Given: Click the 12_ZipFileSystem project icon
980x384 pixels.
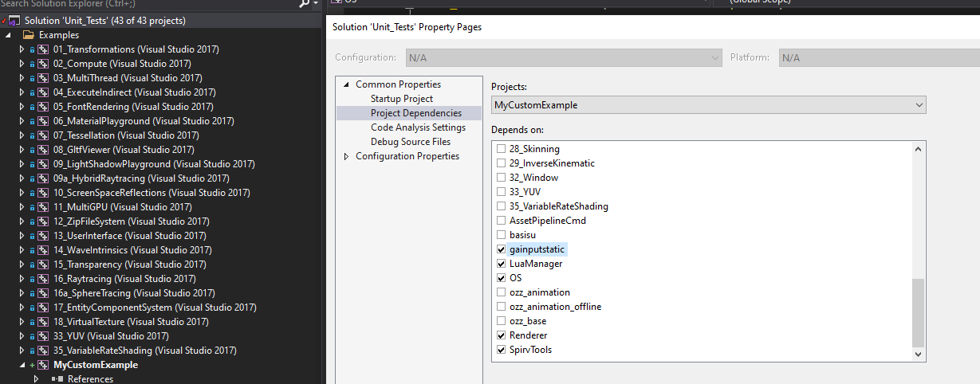Looking at the screenshot, I should coord(43,221).
